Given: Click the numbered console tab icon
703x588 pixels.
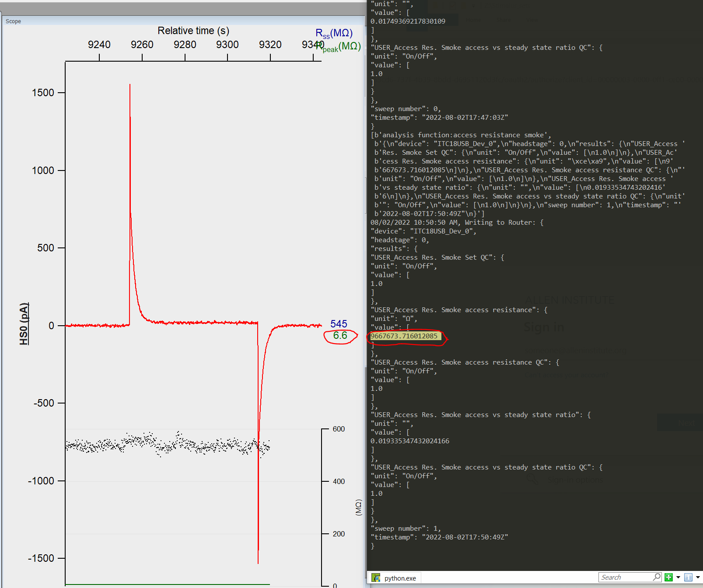Looking at the screenshot, I should click(688, 577).
